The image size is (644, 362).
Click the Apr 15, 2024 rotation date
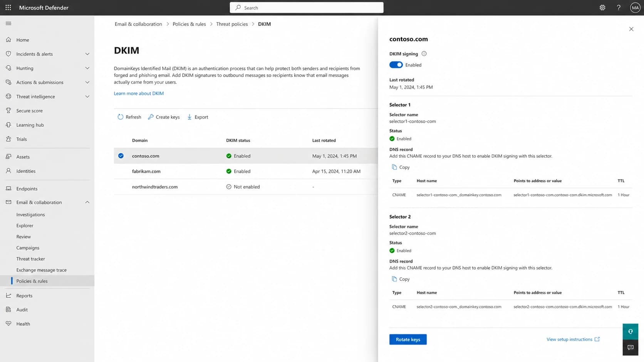336,171
